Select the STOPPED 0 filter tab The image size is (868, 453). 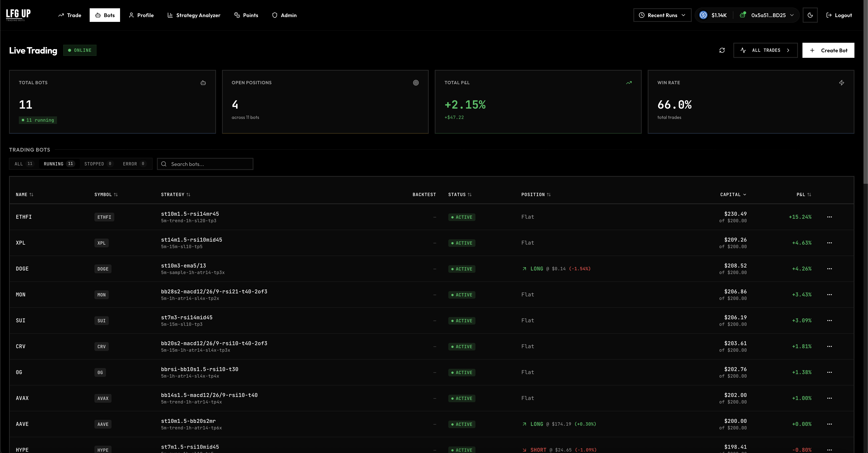tap(98, 164)
